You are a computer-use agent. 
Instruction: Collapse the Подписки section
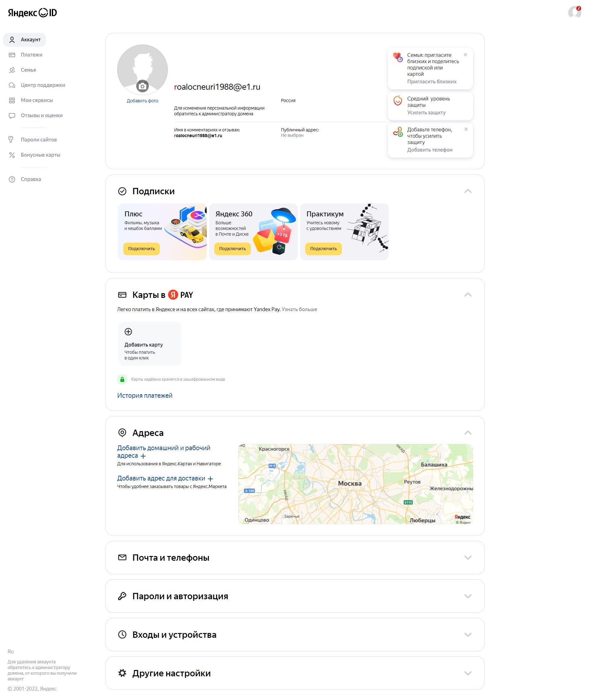(x=467, y=191)
